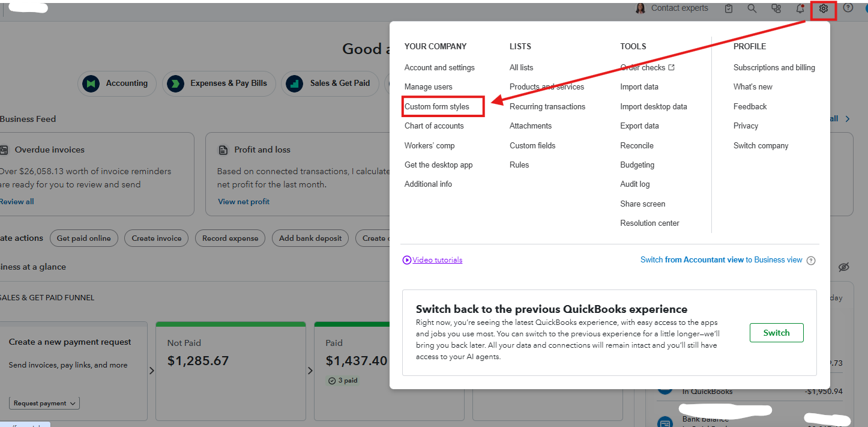
Task: Open Budgeting tool
Action: 637,165
